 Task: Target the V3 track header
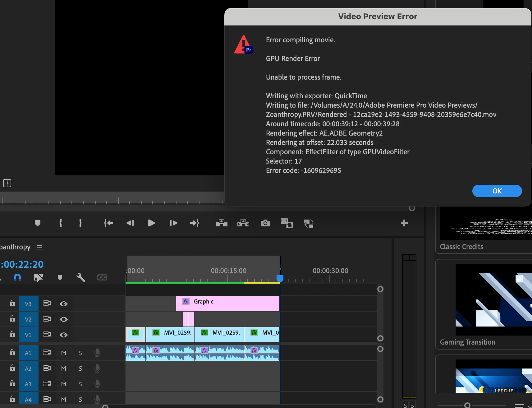(x=28, y=304)
